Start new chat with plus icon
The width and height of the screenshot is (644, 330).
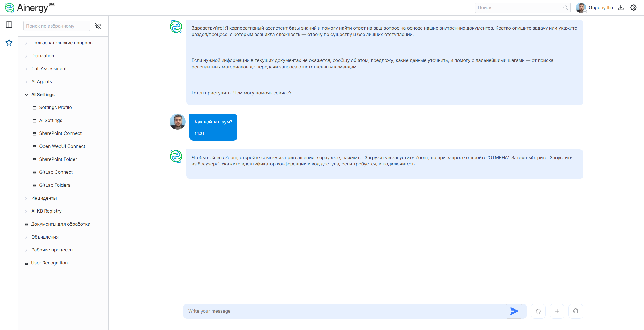[x=557, y=311]
